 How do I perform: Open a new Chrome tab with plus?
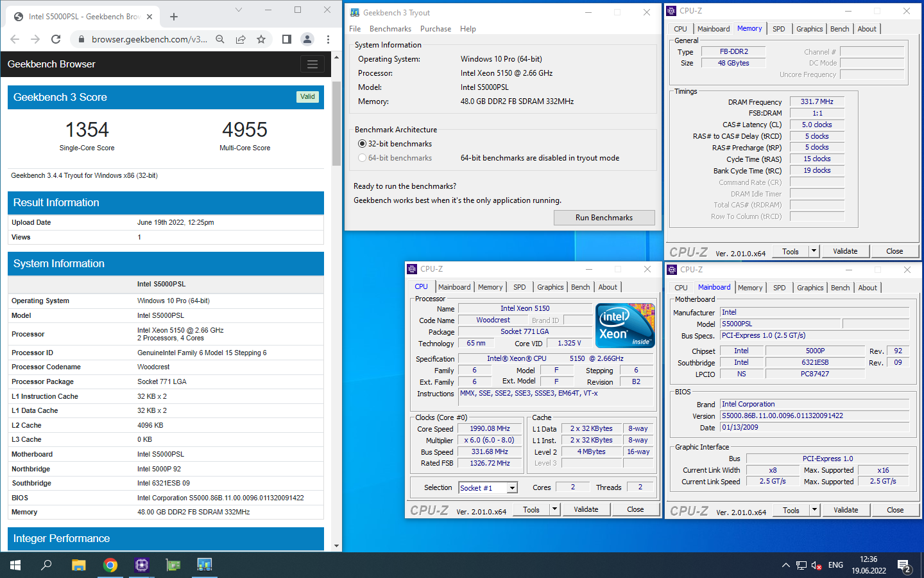174,17
